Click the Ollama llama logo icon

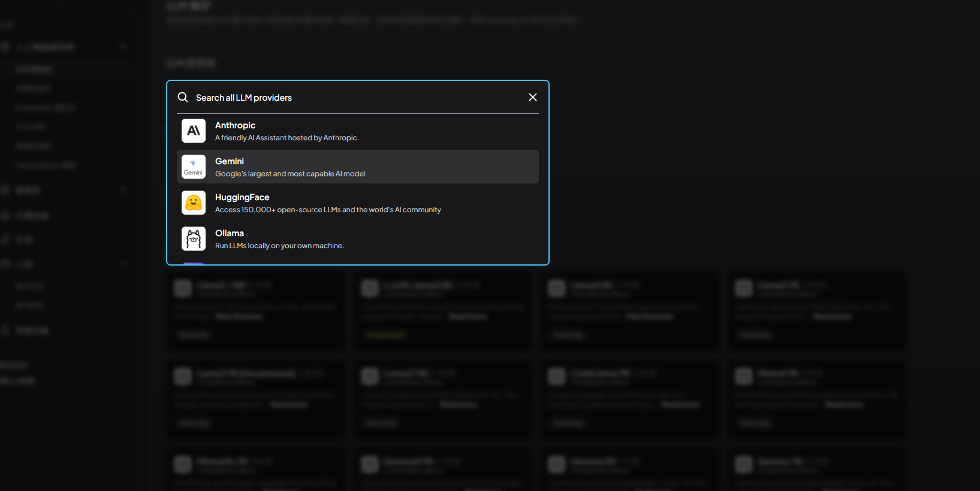pyautogui.click(x=194, y=239)
